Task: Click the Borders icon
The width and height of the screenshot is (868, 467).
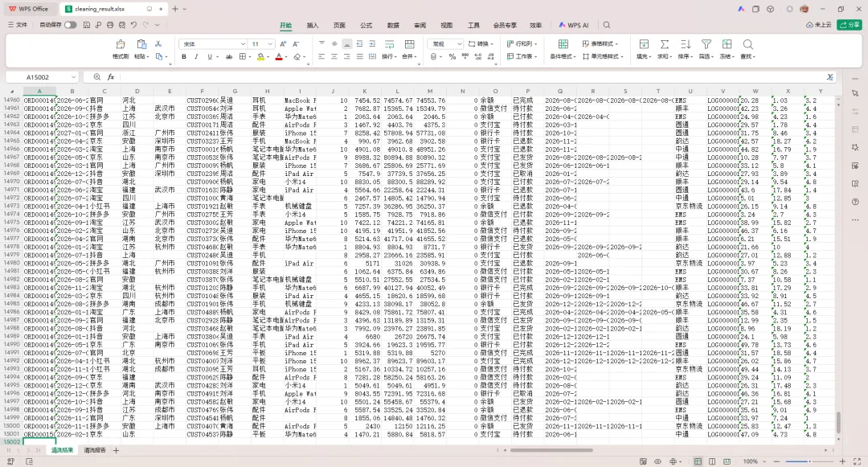Action: 243,56
